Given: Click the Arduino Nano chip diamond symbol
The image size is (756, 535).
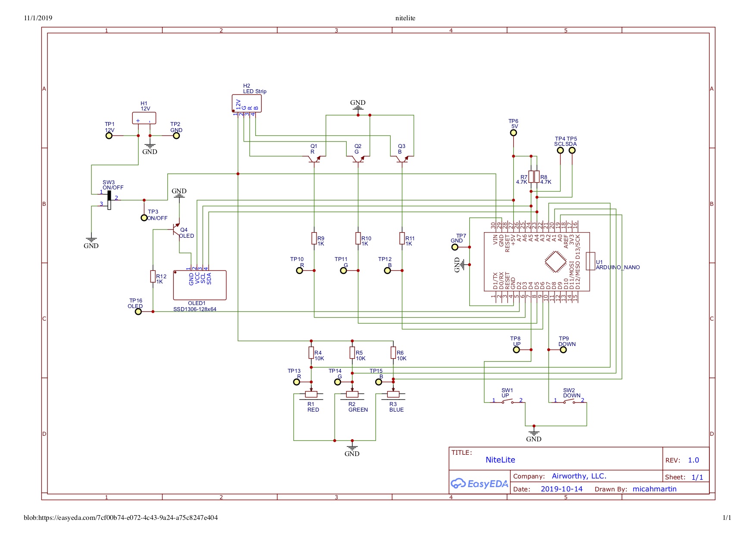Looking at the screenshot, I should pyautogui.click(x=555, y=262).
